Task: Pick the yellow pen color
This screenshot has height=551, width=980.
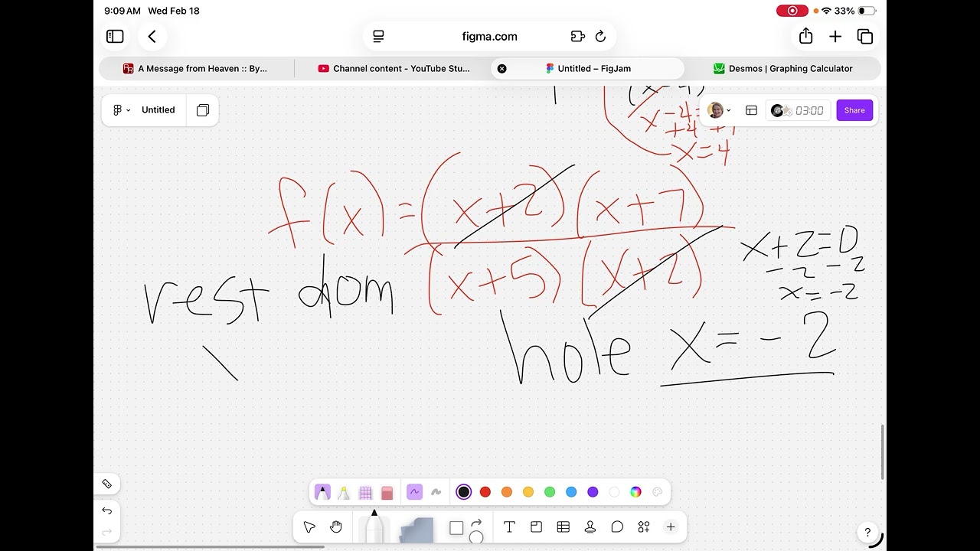Action: pyautogui.click(x=528, y=492)
